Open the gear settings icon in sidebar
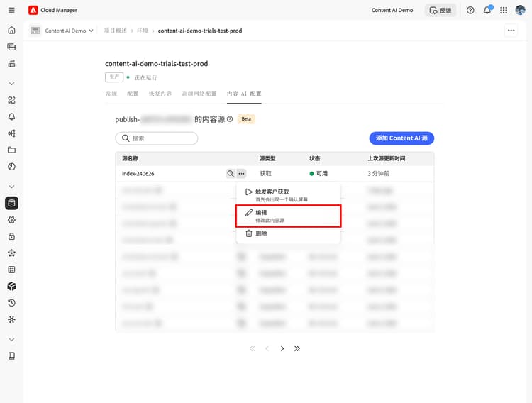Image resolution: width=532 pixels, height=403 pixels. pos(11,220)
